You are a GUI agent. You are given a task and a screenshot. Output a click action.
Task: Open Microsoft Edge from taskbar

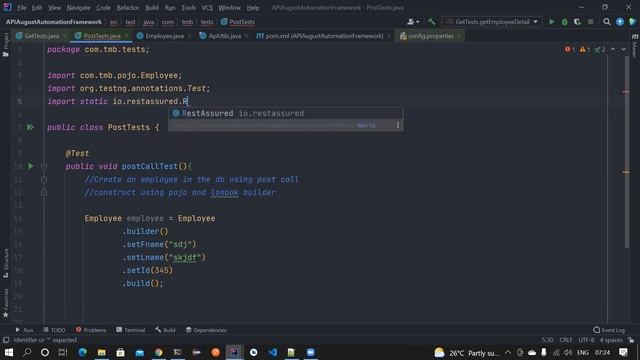pos(82,352)
